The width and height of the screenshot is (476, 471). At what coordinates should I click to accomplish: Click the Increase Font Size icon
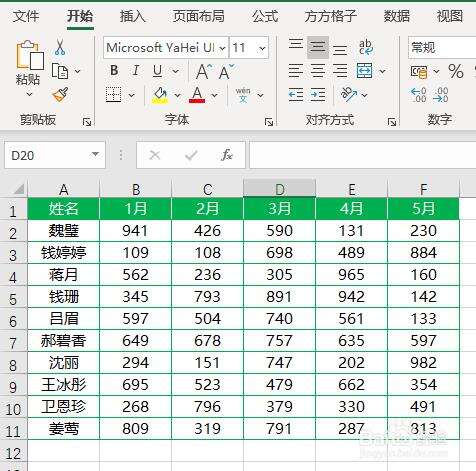pyautogui.click(x=204, y=72)
